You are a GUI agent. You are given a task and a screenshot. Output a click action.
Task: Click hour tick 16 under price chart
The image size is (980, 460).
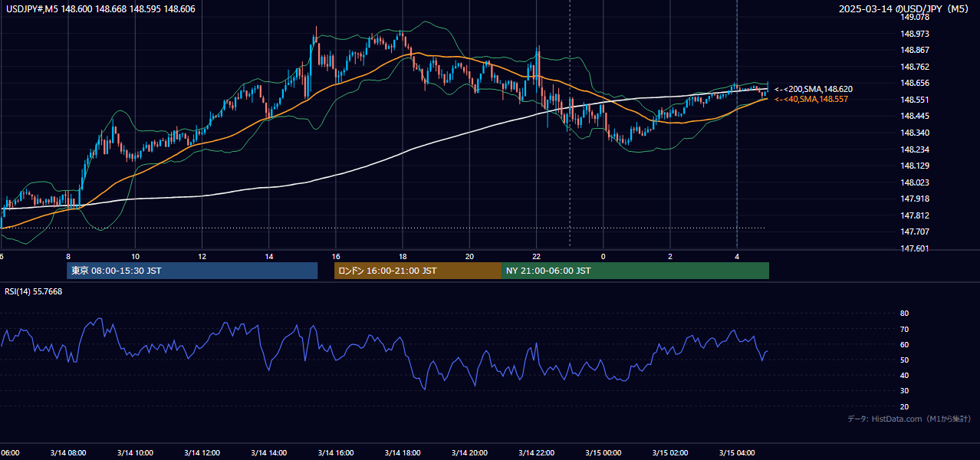(x=336, y=256)
